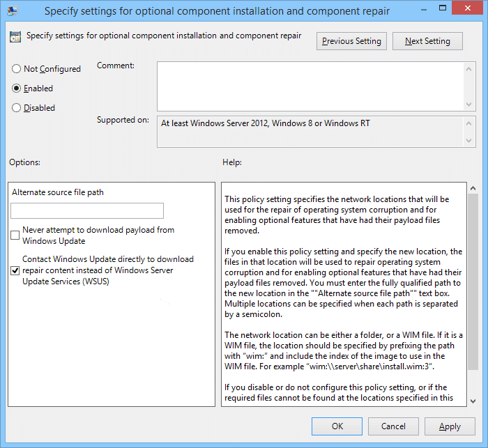Set the policy to Disabled
Screen dimensions: 488x448
[x=16, y=108]
